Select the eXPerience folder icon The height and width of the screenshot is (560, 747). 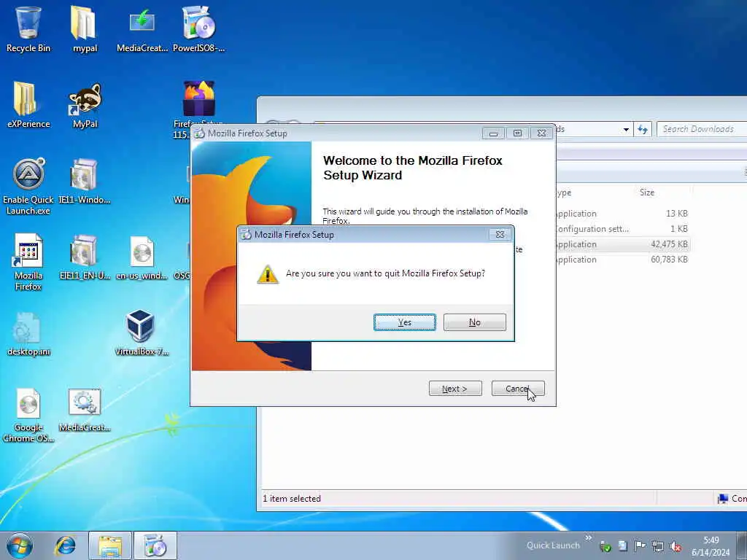(x=28, y=105)
